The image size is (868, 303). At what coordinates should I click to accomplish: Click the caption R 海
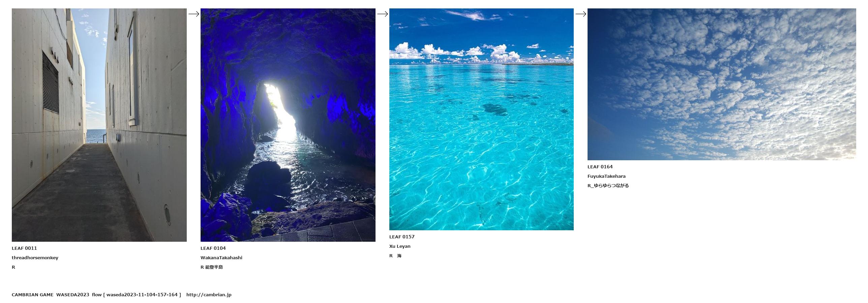click(x=395, y=256)
